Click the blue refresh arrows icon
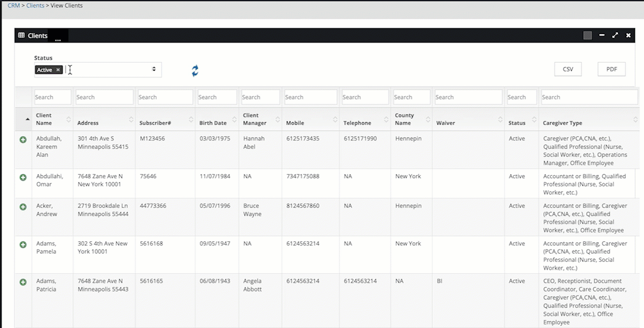Image resolution: width=644 pixels, height=328 pixels. (x=195, y=71)
